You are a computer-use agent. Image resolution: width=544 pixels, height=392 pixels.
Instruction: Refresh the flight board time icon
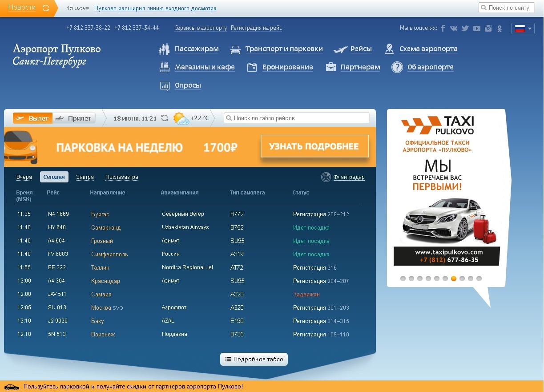tap(165, 118)
